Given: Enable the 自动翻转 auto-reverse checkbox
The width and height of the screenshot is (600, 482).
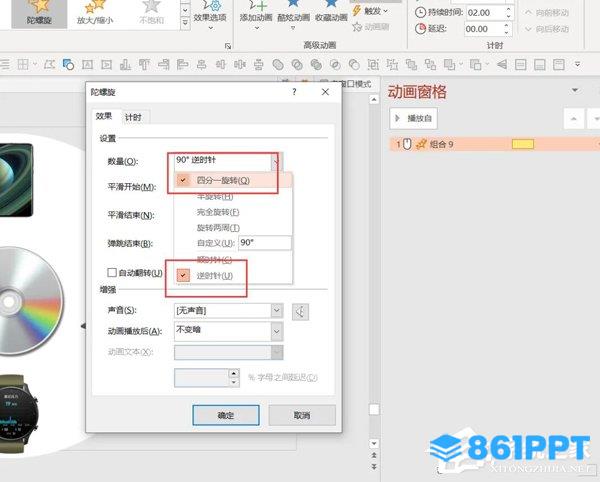Looking at the screenshot, I should click(112, 272).
